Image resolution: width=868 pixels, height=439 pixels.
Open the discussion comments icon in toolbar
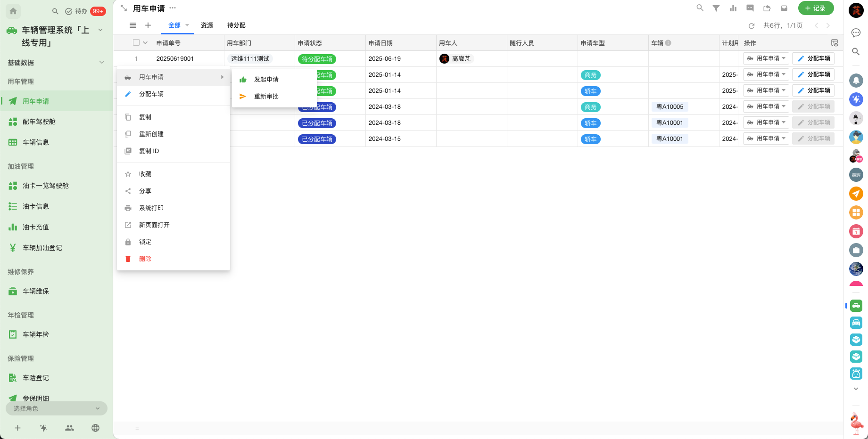(x=750, y=8)
